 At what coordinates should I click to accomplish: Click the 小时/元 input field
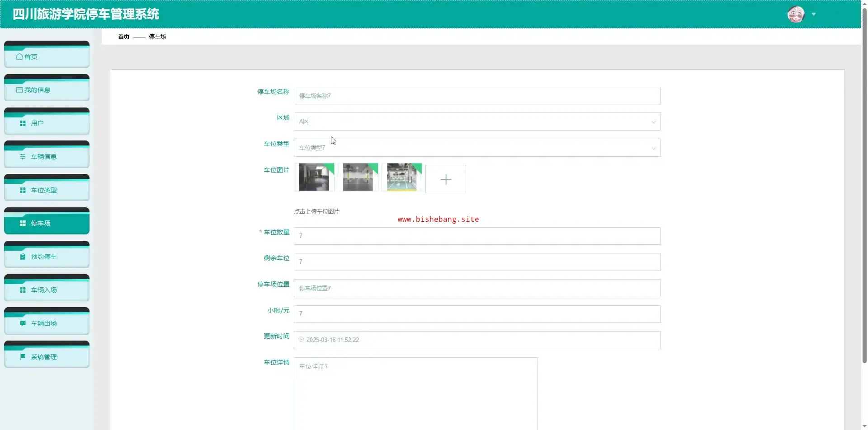tap(477, 314)
